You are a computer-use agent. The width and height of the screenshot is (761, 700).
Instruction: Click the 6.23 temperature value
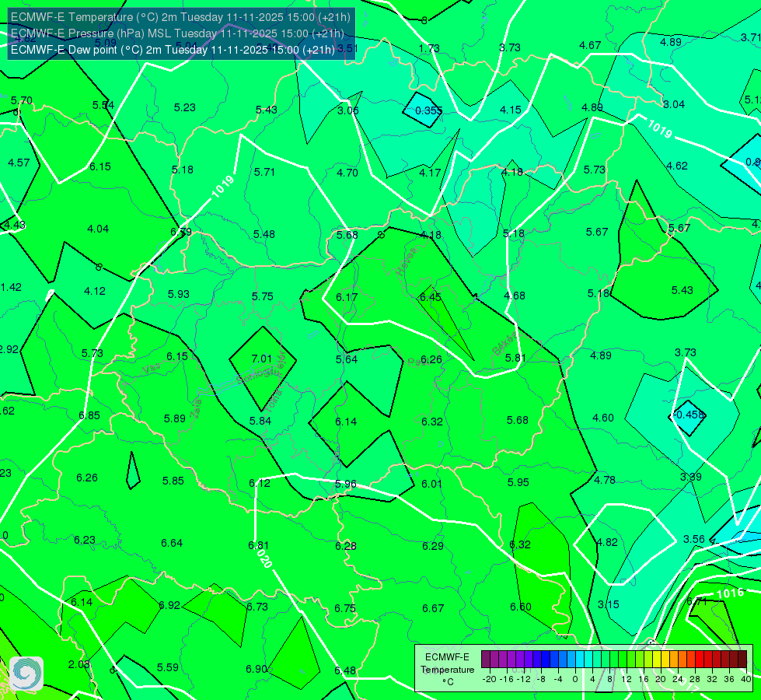[x=85, y=541]
